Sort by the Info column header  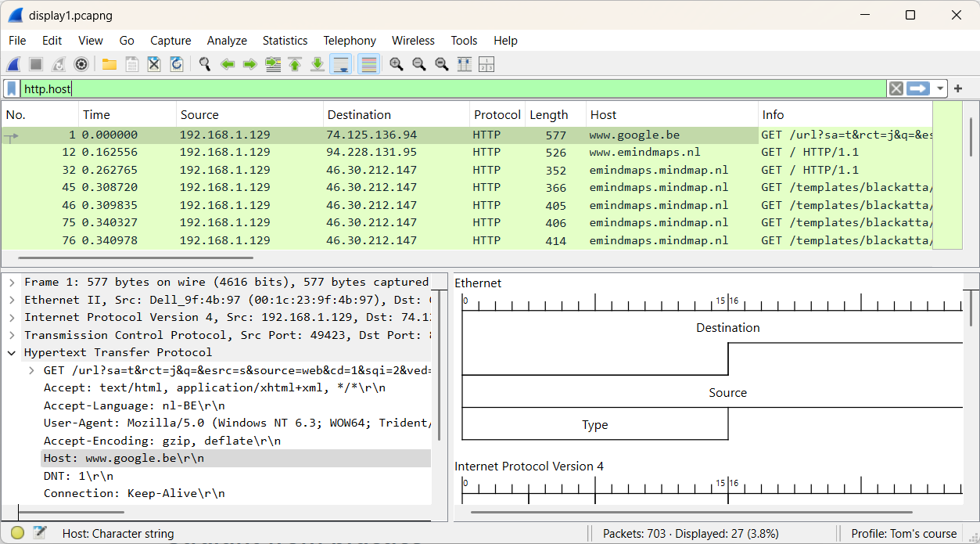[x=845, y=114]
